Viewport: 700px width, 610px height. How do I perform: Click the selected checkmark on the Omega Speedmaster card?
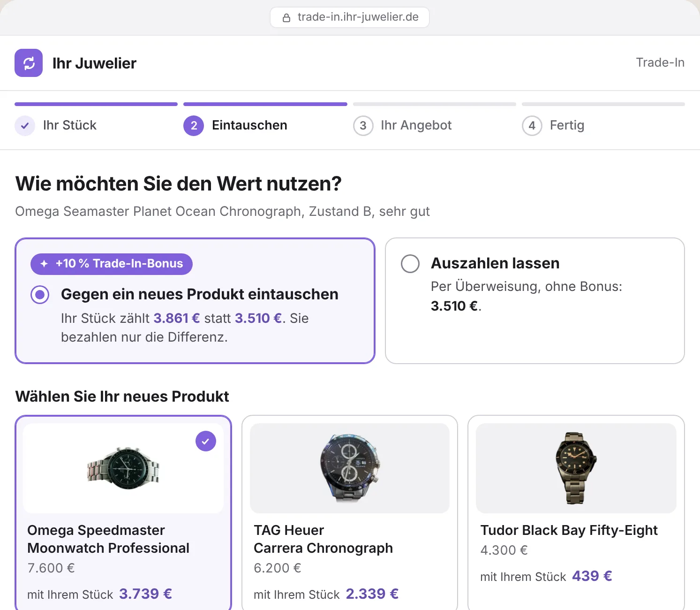point(206,441)
